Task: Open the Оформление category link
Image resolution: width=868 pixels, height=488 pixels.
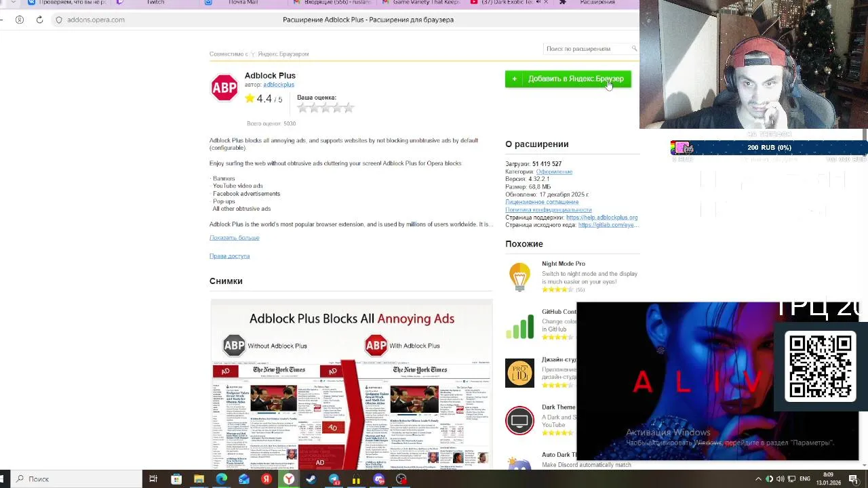Action: click(x=554, y=171)
